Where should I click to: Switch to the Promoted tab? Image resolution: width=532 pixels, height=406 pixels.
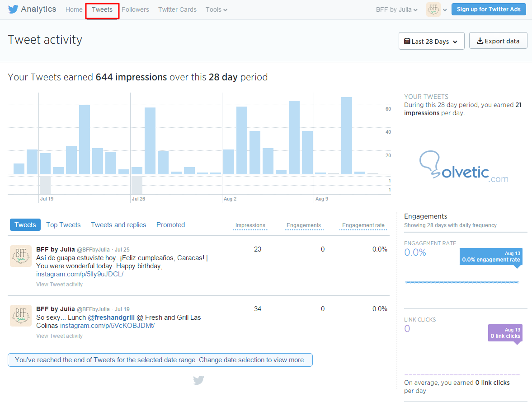171,225
